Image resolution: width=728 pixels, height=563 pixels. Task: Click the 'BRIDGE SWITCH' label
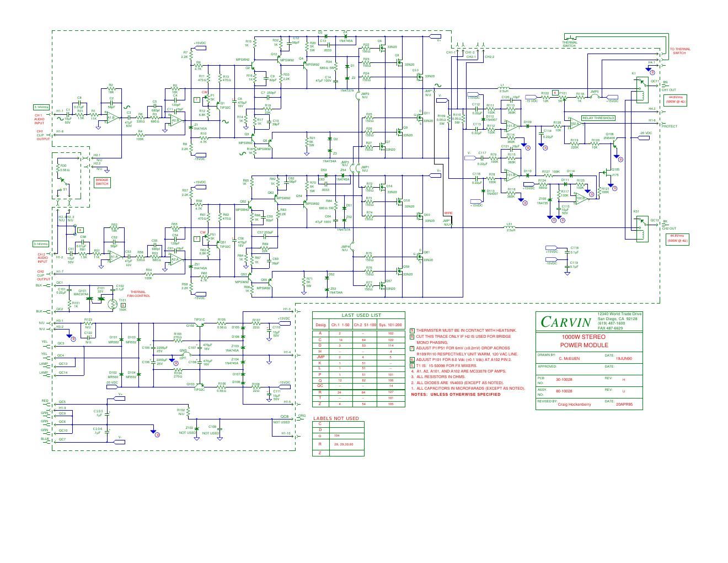[x=102, y=182]
